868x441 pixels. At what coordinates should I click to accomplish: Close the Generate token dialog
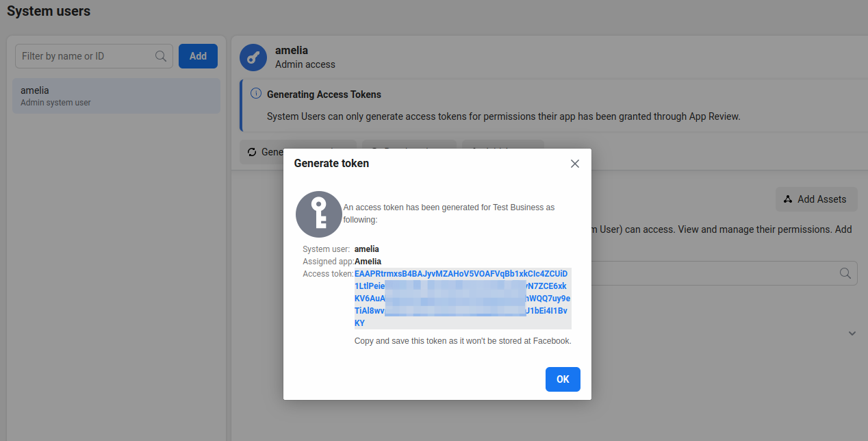click(575, 164)
